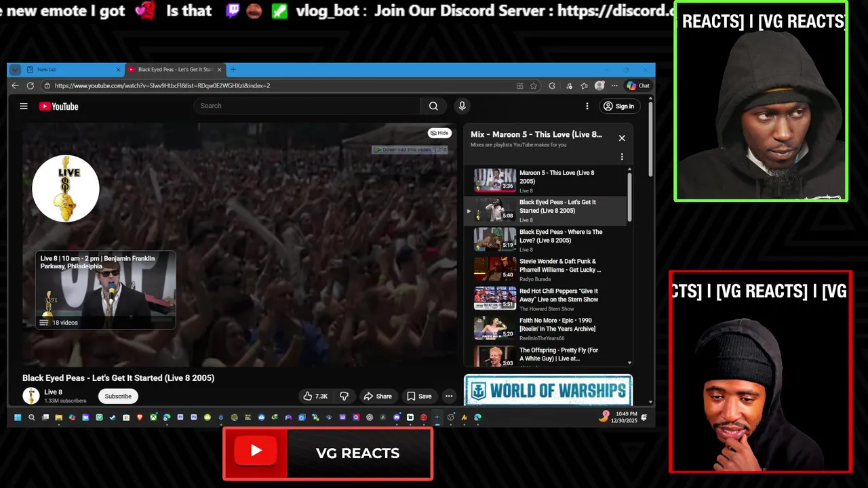Like the video with thumbs up
This screenshot has height=488, width=868.
(315, 396)
